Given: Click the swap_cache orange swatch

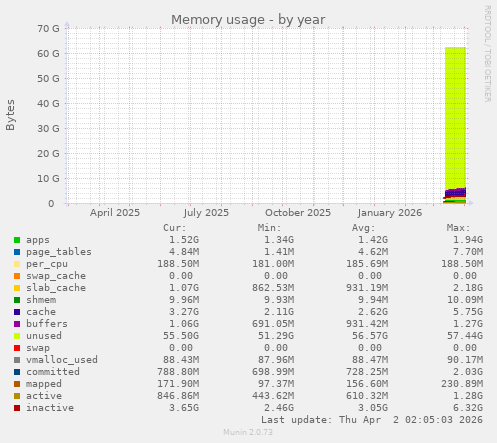Looking at the screenshot, I should tap(17, 276).
